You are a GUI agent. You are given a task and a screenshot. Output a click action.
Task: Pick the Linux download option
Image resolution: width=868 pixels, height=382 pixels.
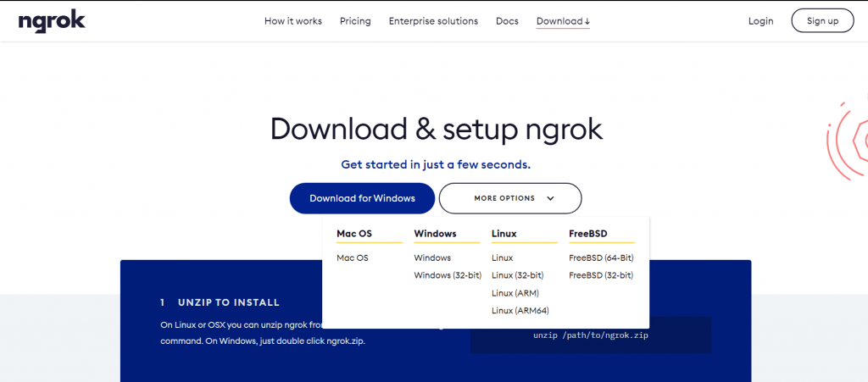[502, 257]
